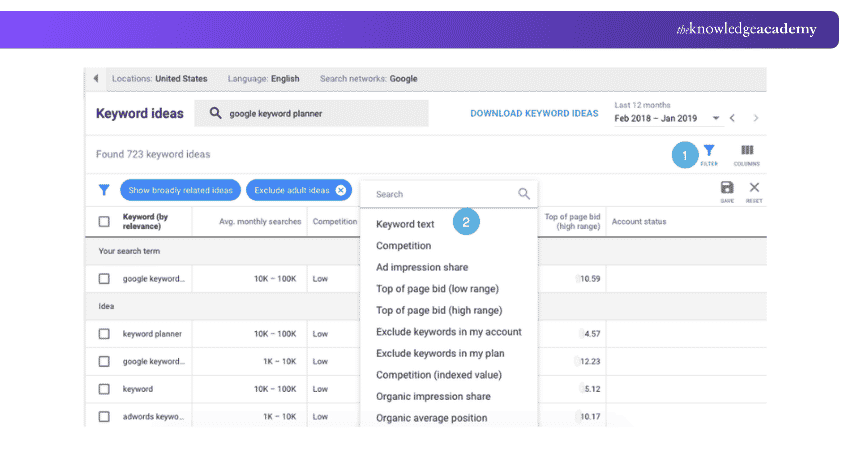Viewport: 850px width, 450px height.
Task: Focus the filter Search field
Action: (x=449, y=194)
